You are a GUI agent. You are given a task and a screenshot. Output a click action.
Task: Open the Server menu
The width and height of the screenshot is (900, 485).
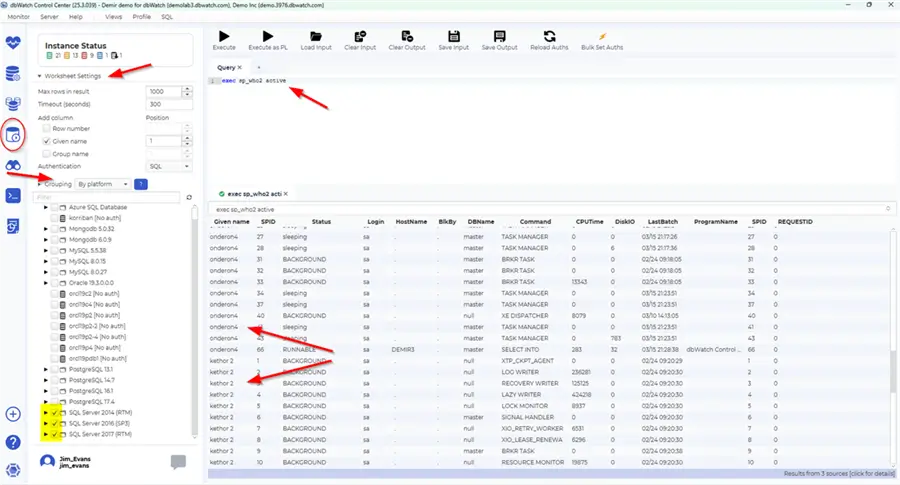[49, 17]
